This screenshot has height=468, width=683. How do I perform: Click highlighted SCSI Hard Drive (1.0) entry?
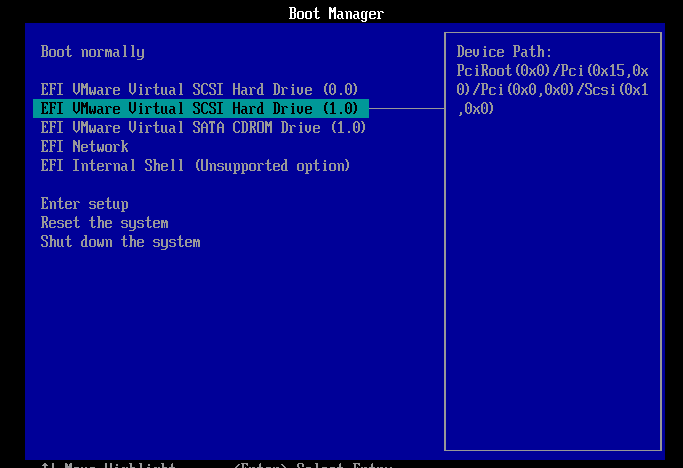(x=201, y=109)
